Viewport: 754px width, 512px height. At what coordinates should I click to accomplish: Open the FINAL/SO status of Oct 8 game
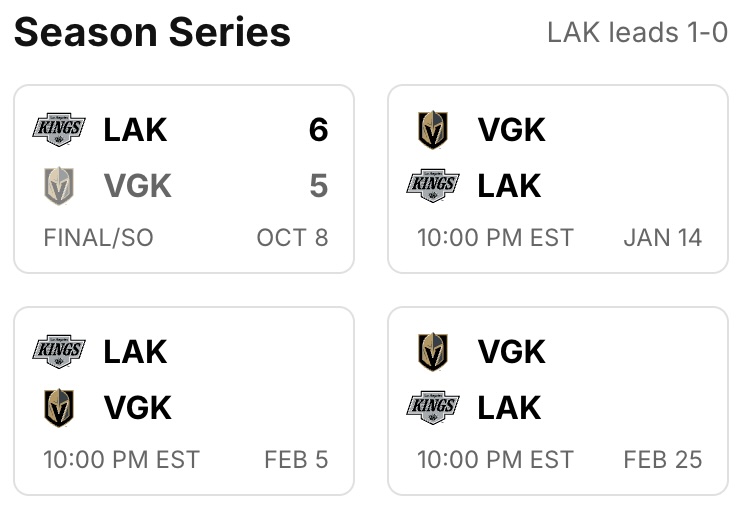(98, 238)
